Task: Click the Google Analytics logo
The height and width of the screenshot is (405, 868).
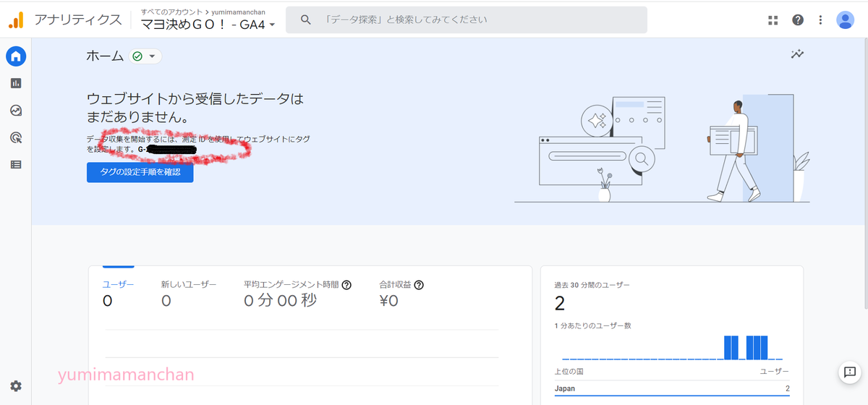Action: point(16,20)
